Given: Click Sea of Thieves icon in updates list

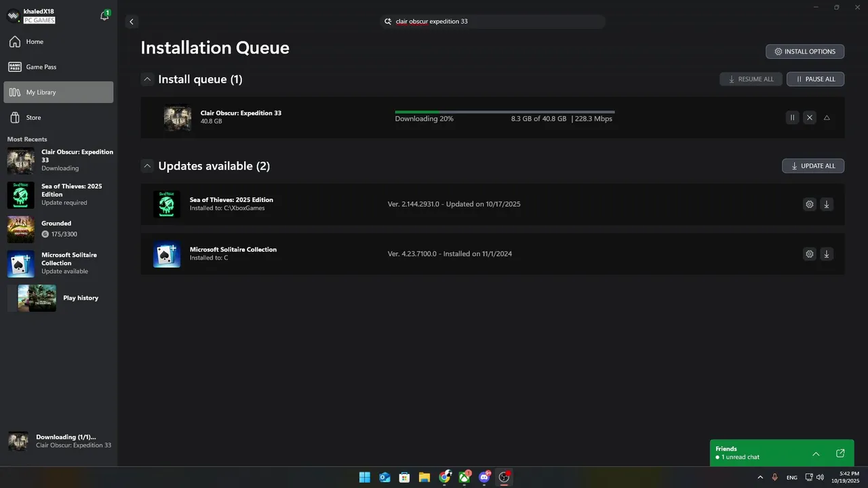Looking at the screenshot, I should [x=167, y=204].
